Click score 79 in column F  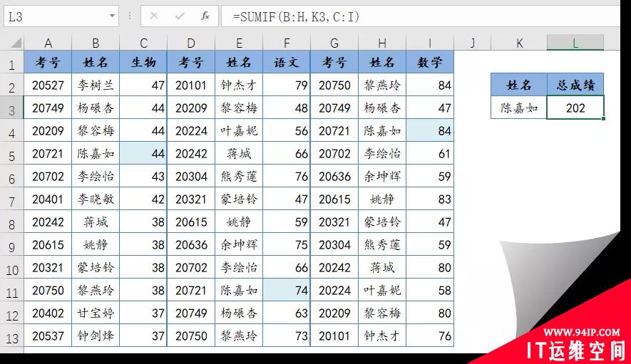click(x=287, y=85)
